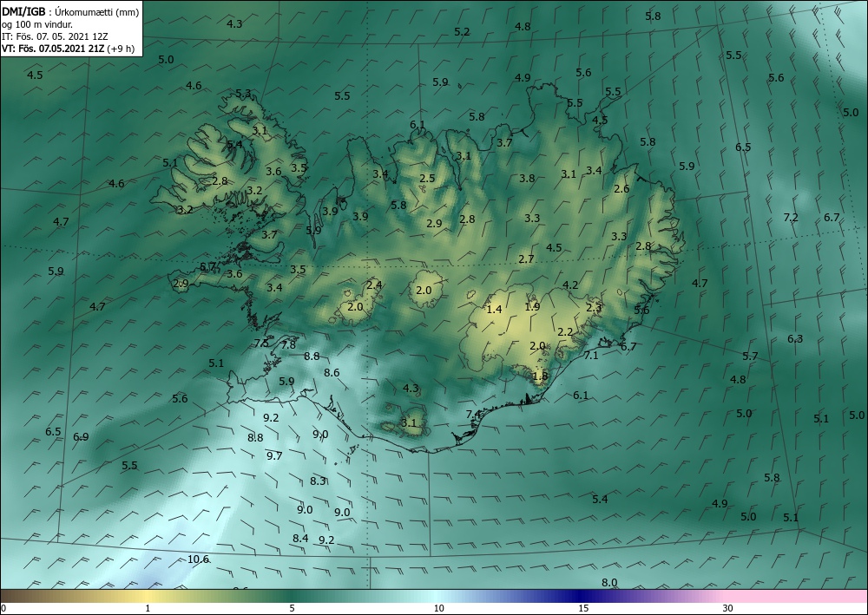Click the 8.0 value at the bottom edge
The image size is (868, 615).
click(609, 582)
